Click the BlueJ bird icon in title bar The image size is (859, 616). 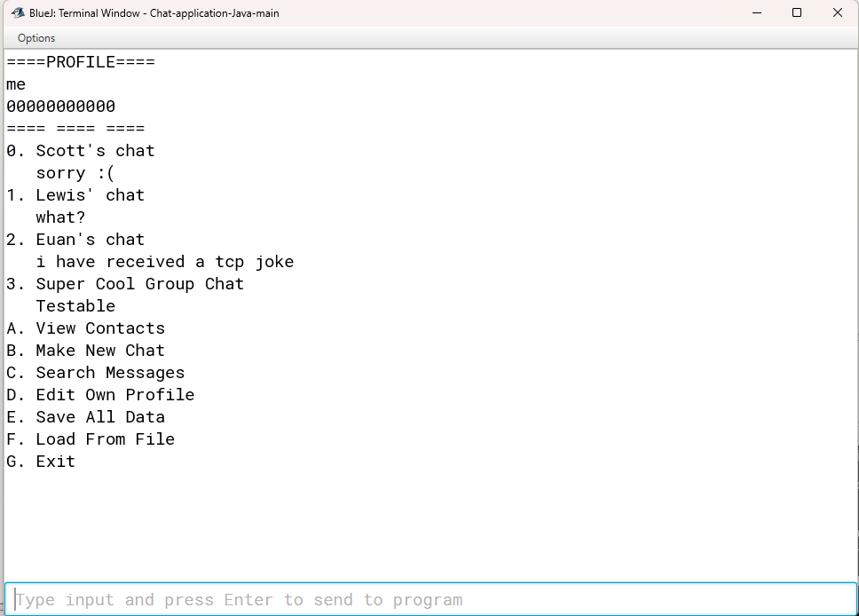pos(18,12)
